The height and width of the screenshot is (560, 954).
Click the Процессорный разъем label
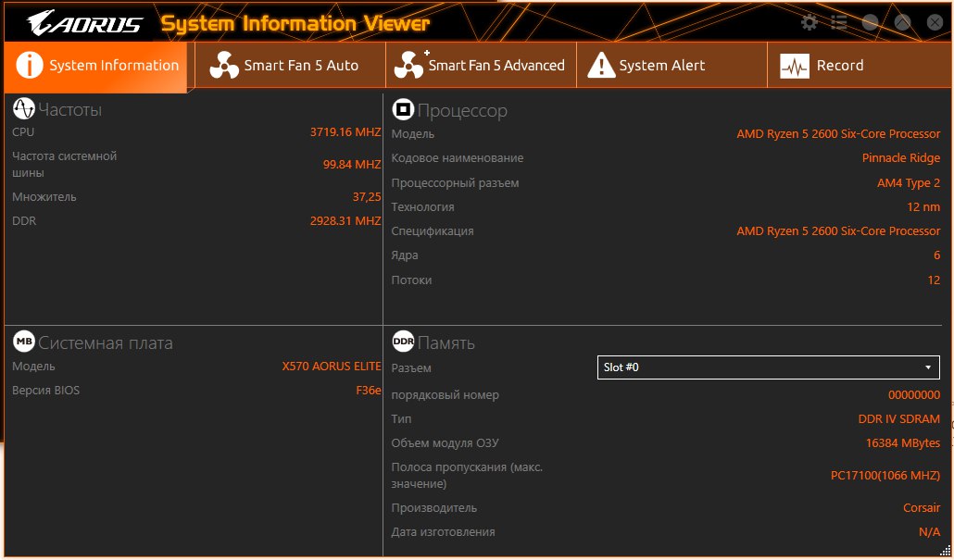point(455,183)
